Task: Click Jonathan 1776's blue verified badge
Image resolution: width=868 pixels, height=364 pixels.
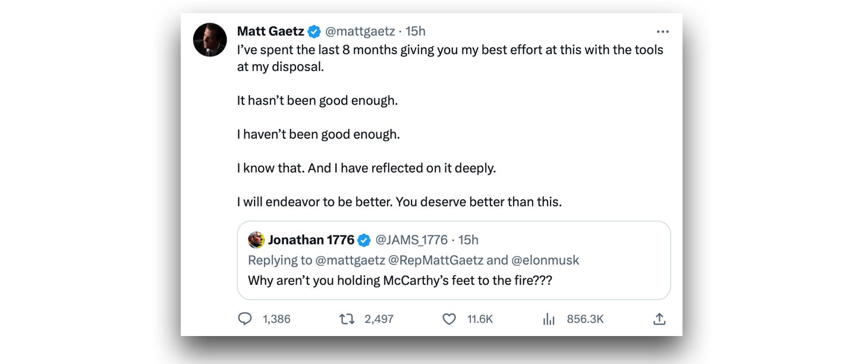Action: coord(364,240)
